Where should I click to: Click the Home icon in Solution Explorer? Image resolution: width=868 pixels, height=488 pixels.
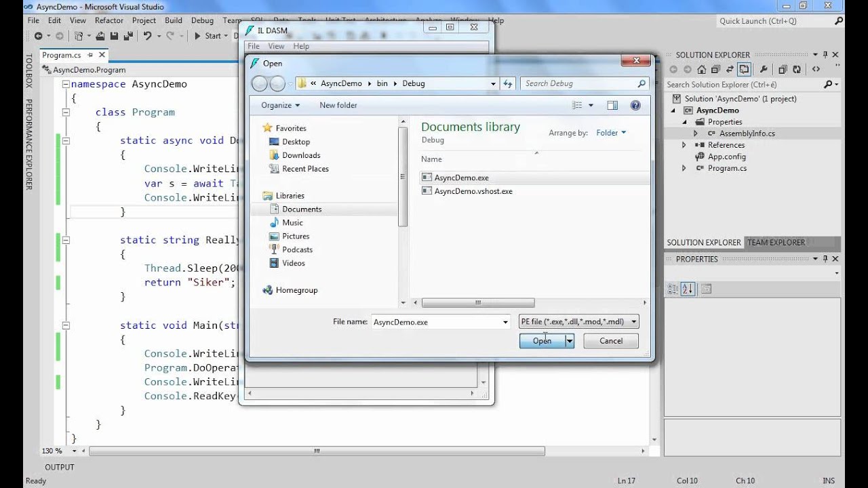(701, 69)
